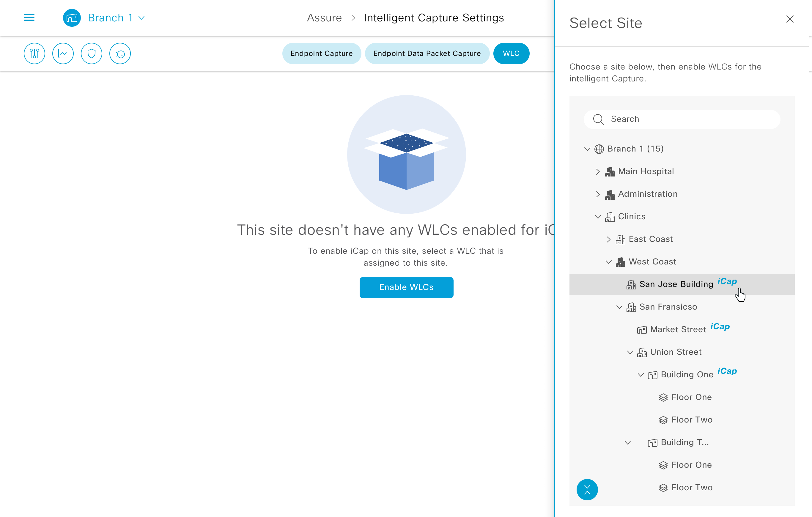
Task: Click Floor Two layers icon under Building One
Action: [663, 420]
